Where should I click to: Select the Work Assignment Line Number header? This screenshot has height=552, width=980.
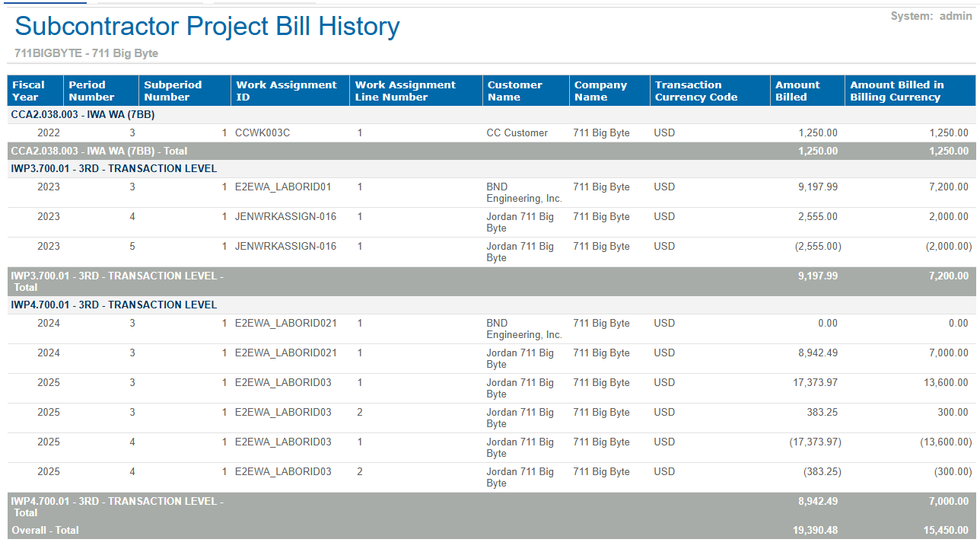[x=405, y=91]
